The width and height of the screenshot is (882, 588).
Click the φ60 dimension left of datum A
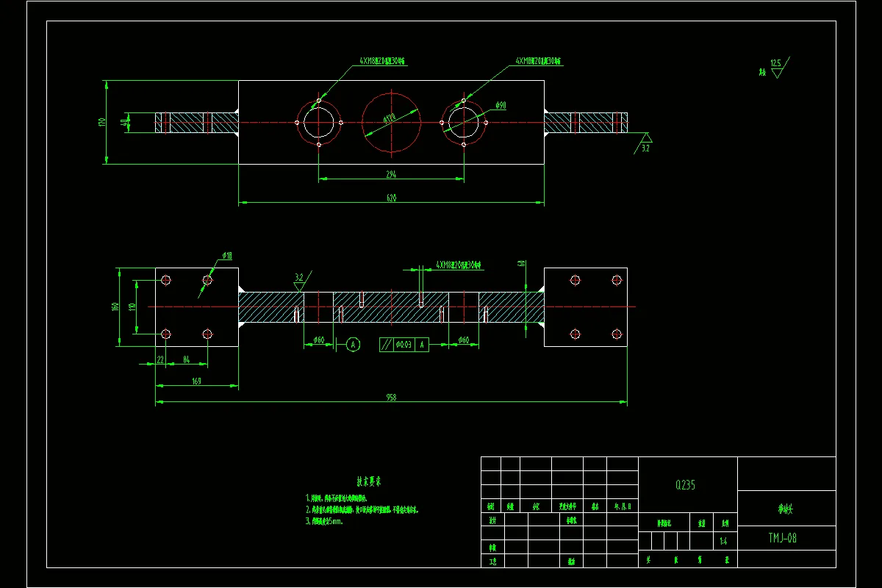coord(319,340)
